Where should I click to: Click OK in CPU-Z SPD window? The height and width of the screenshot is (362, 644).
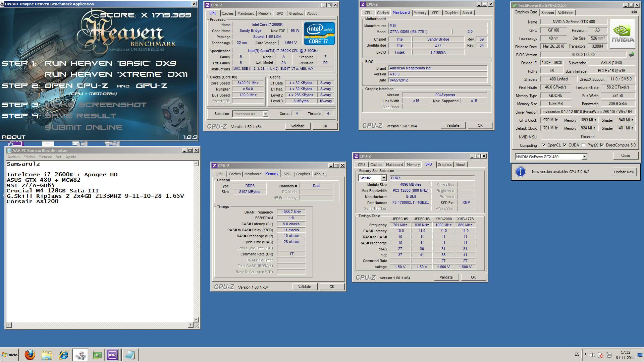(x=473, y=277)
